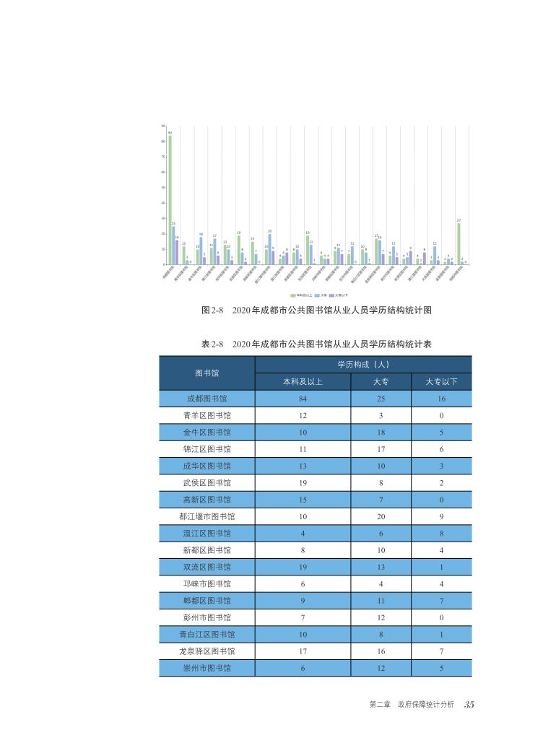543x756 pixels.
Task: Click the page footer 第二章 政府保障统计分析
Action: 412,705
